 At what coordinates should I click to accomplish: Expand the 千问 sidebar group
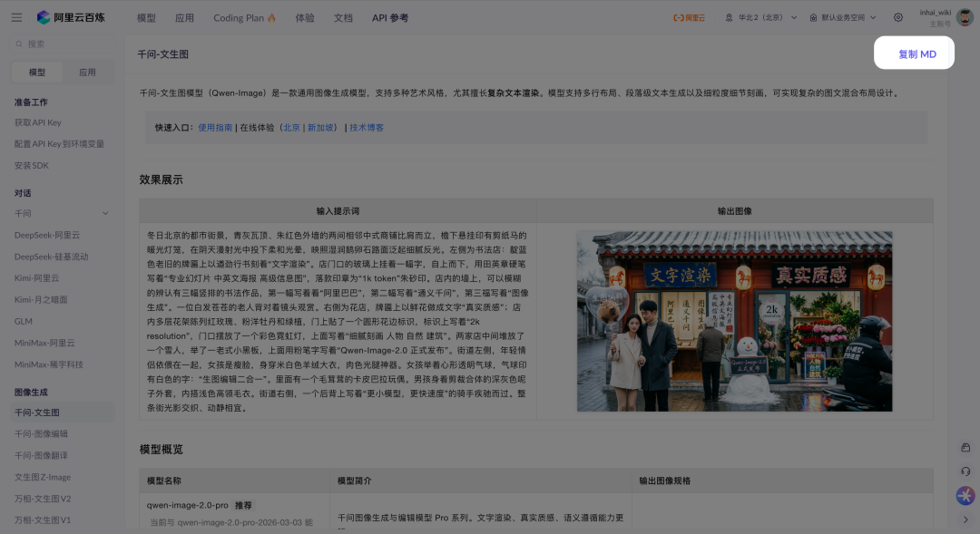tap(62, 214)
